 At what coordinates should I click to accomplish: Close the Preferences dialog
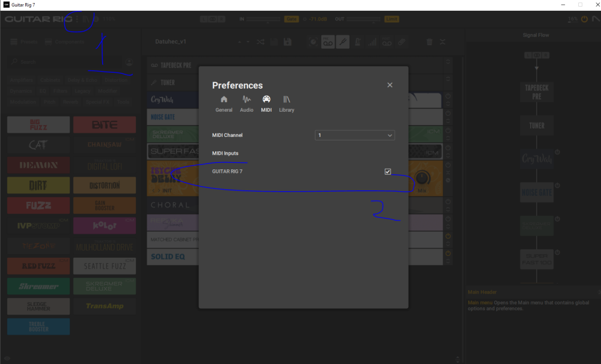pos(390,85)
